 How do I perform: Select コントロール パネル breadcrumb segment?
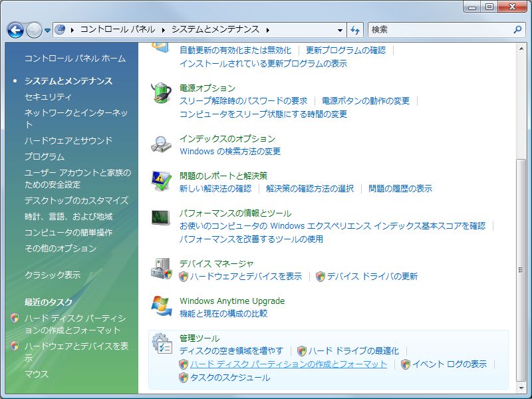tap(118, 29)
